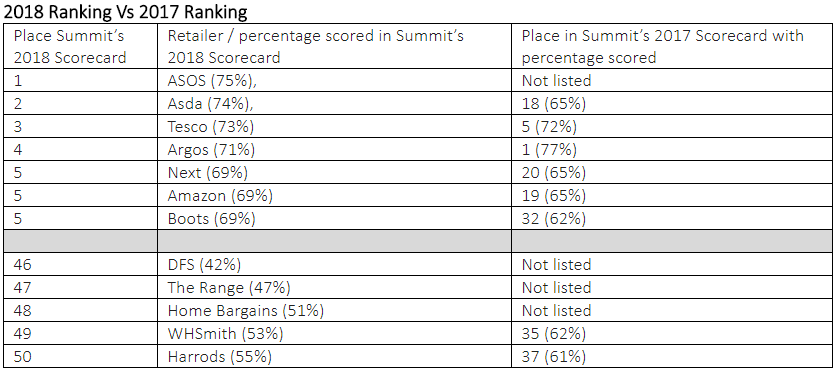Select the Boots (69%) cell
840x388 pixels.
(x=334, y=218)
